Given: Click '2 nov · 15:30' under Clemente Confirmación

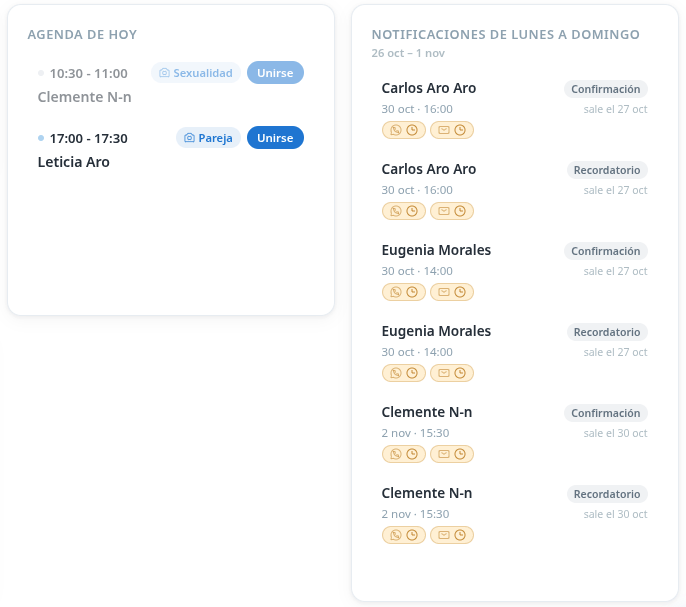Looking at the screenshot, I should point(415,433).
